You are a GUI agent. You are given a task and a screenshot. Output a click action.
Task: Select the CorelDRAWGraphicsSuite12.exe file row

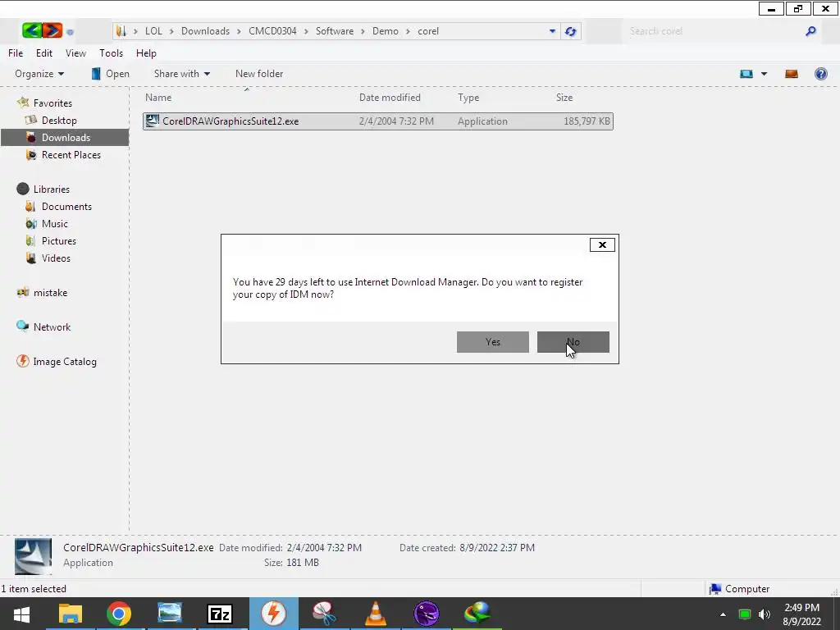[377, 121]
